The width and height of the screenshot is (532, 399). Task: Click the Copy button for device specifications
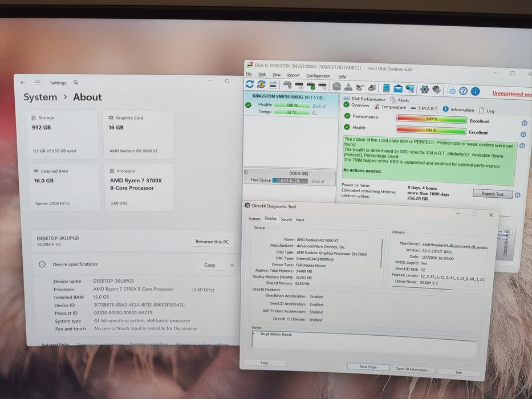coord(210,265)
